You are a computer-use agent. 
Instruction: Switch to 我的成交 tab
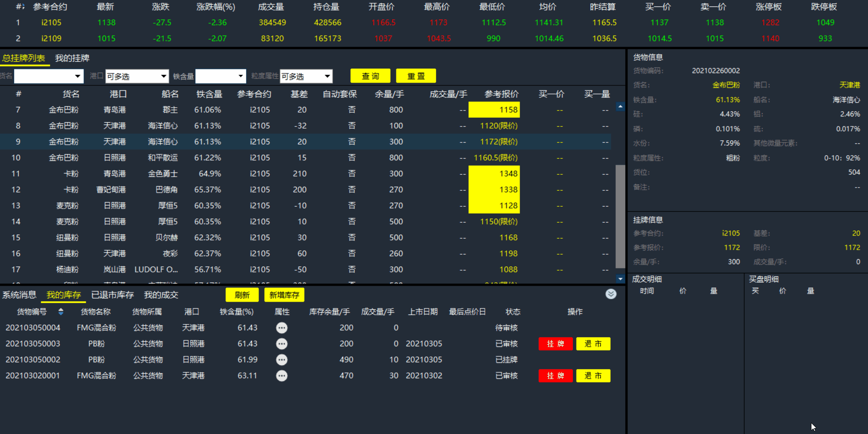pyautogui.click(x=161, y=295)
